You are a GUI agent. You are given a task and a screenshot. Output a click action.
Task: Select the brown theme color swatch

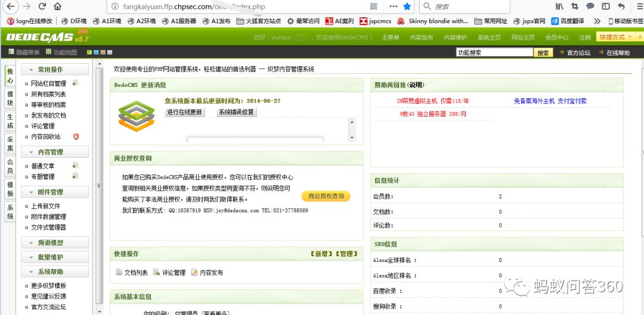coord(103,52)
